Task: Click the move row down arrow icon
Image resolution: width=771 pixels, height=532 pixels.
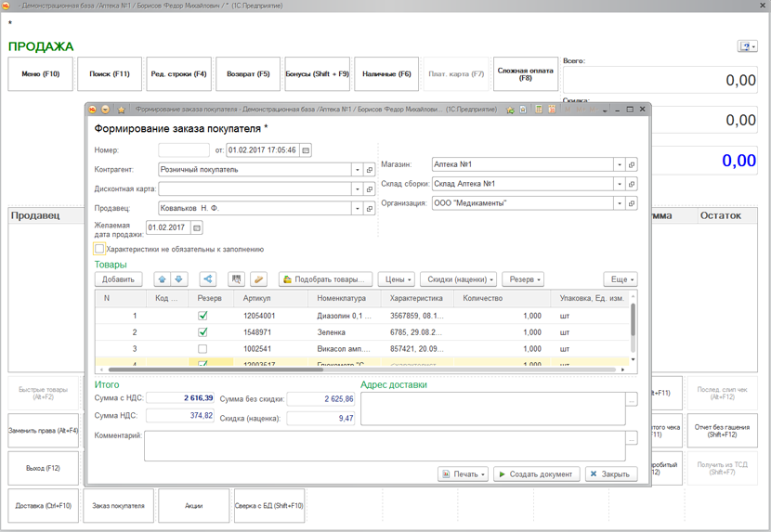Action: [179, 279]
